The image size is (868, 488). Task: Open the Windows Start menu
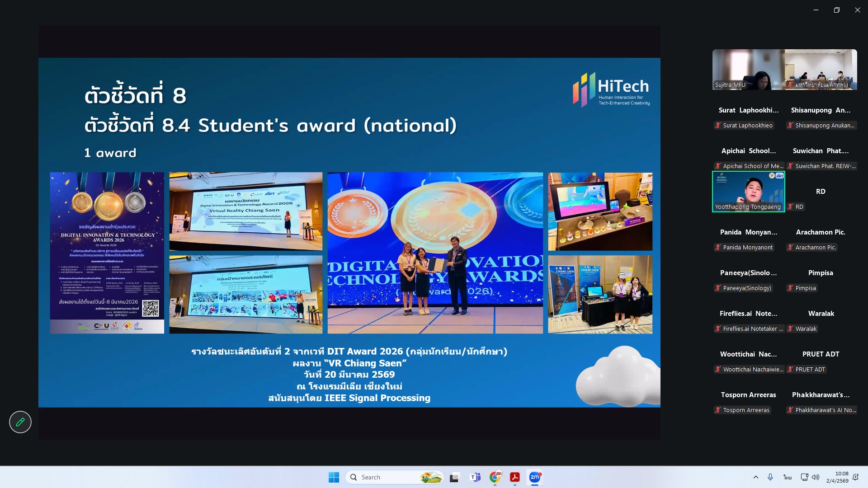[x=334, y=477]
